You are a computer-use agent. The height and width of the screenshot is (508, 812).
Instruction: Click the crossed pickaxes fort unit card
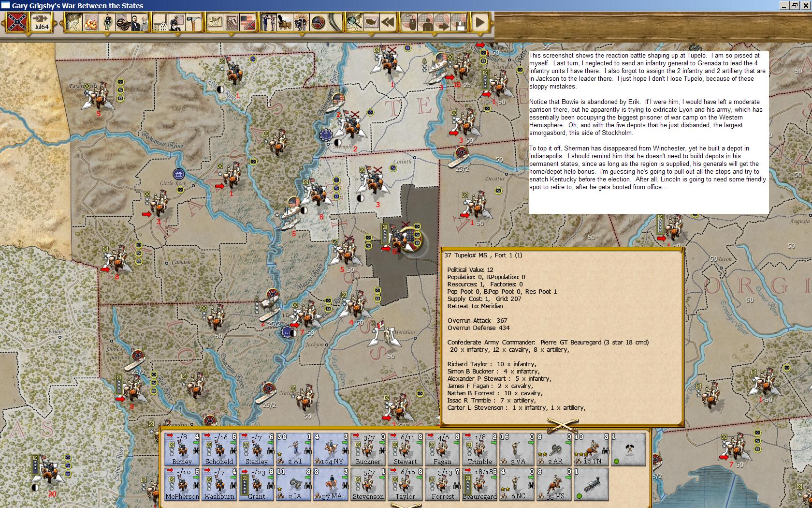[x=629, y=449]
